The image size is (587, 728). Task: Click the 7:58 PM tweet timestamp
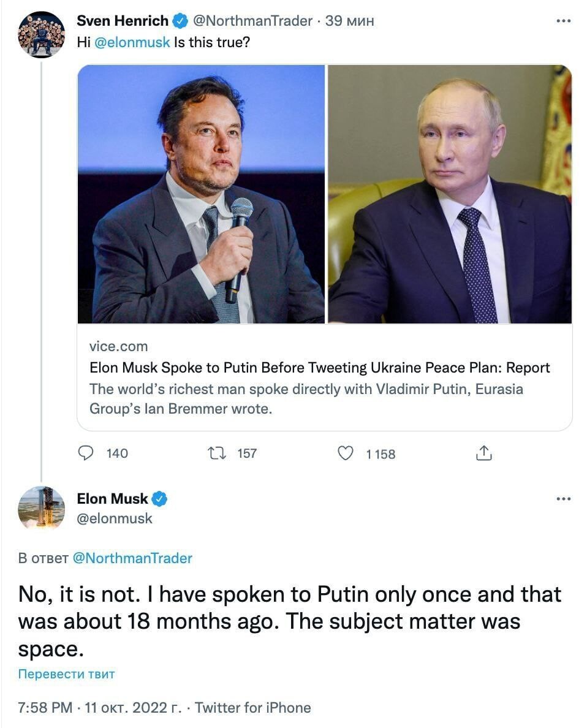point(45,708)
